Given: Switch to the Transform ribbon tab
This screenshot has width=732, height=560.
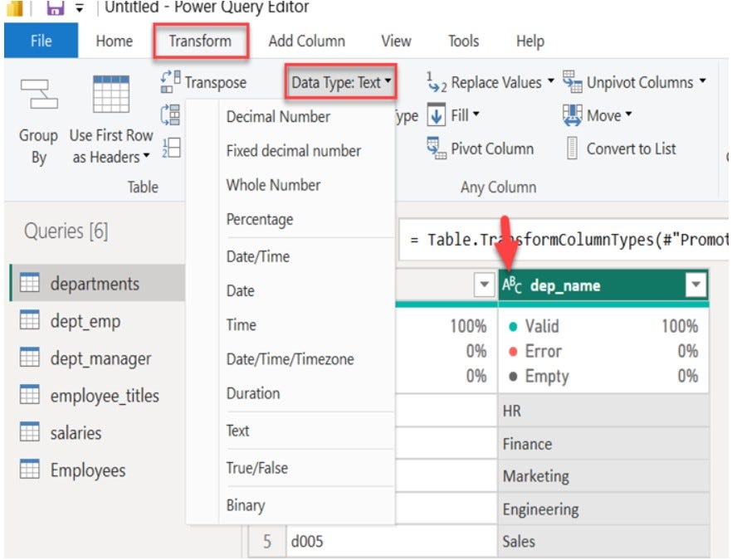Looking at the screenshot, I should pos(200,40).
